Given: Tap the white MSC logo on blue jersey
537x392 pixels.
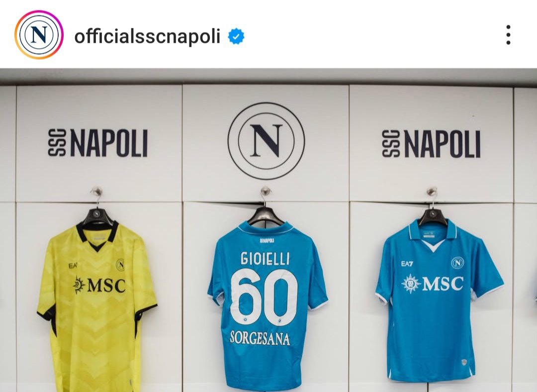Looking at the screenshot, I should click(x=433, y=284).
